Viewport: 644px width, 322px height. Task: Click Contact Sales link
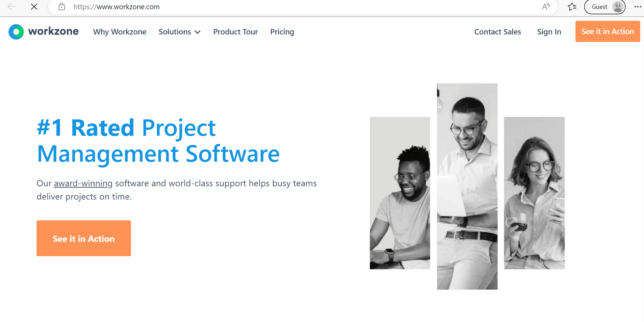pos(498,32)
